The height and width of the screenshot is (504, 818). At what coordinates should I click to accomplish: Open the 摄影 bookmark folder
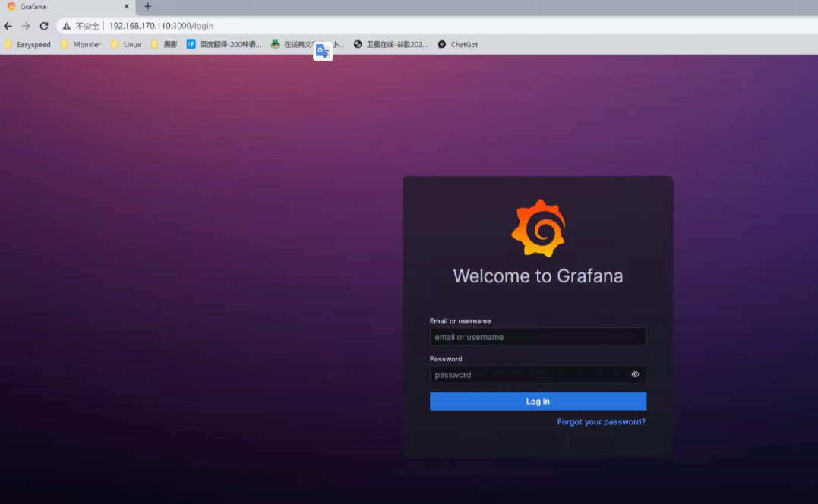[x=164, y=44]
